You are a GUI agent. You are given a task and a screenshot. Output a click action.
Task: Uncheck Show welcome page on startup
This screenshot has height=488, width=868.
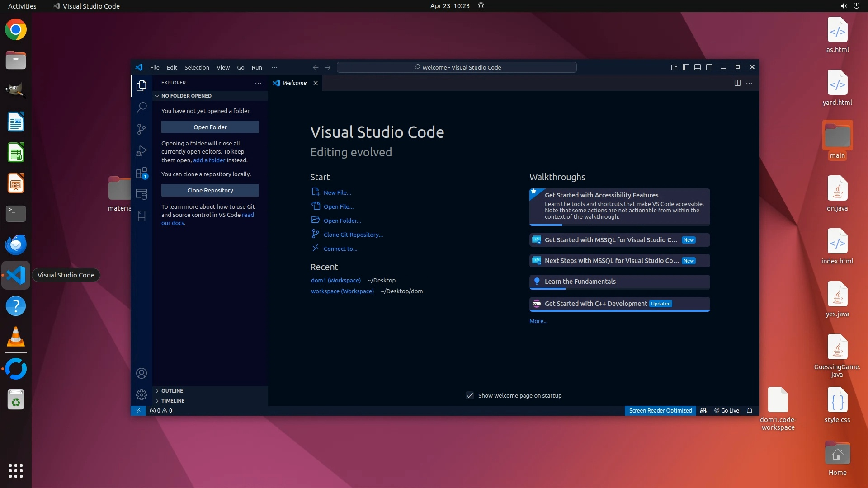click(470, 396)
